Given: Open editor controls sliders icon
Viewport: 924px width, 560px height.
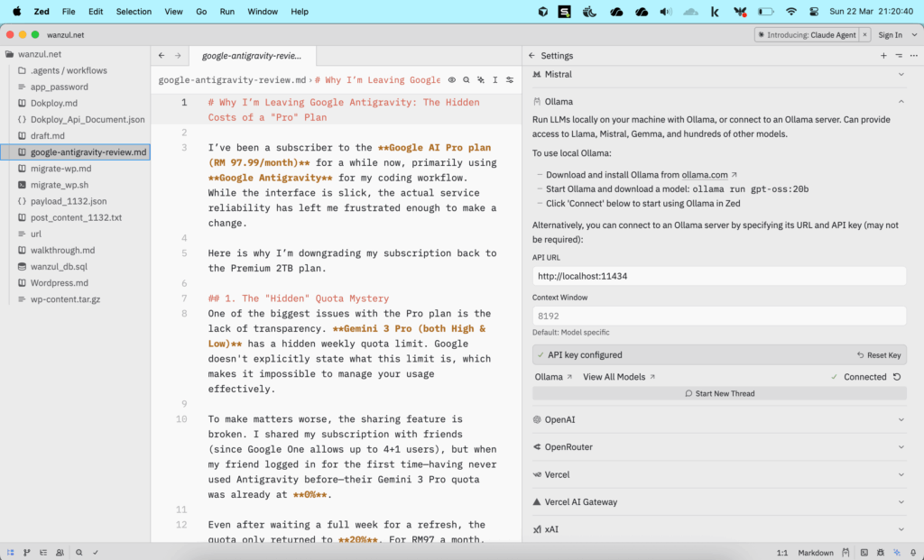Looking at the screenshot, I should pyautogui.click(x=510, y=79).
